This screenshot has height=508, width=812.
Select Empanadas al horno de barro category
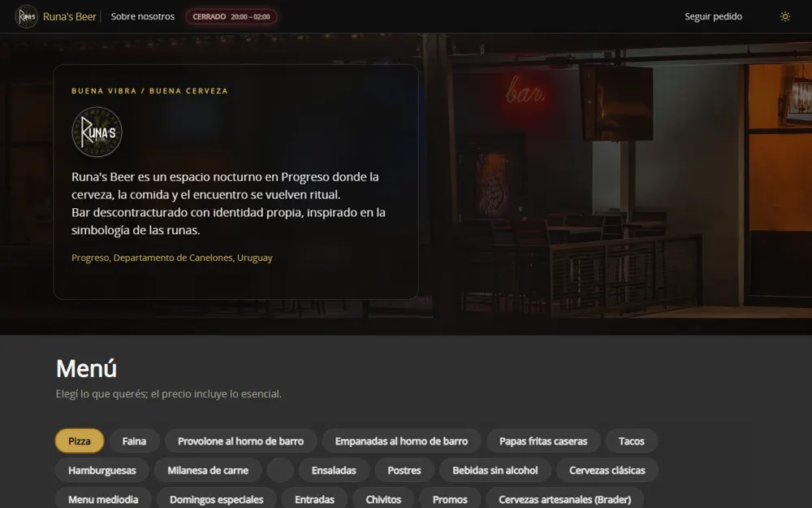click(401, 441)
